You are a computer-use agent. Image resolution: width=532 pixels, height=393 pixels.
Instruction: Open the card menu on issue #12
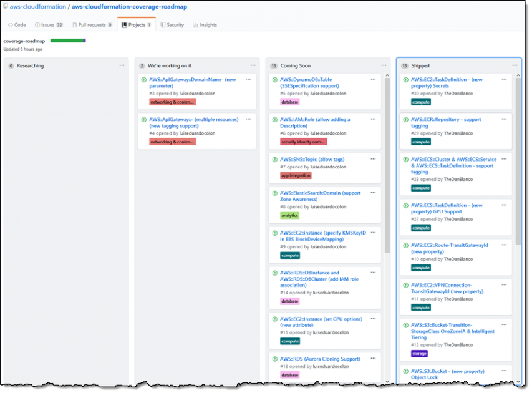(504, 324)
